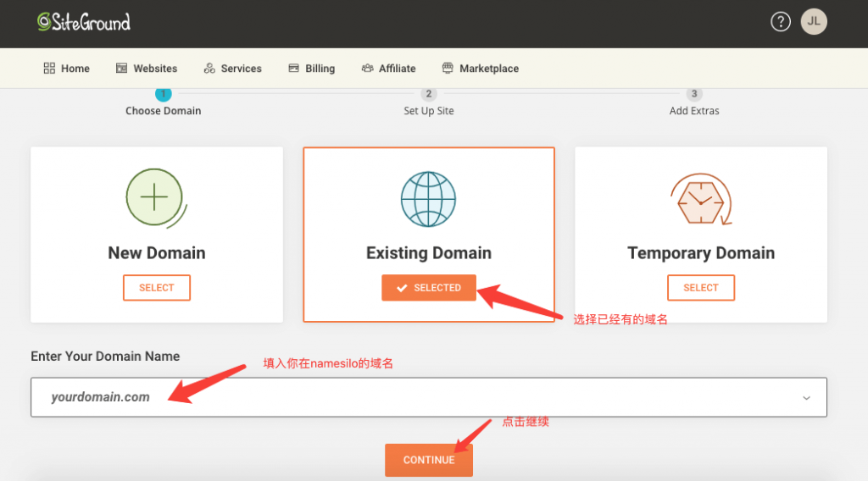Click step 3 Add Extras marker
Screen dimensions: 868x481
(x=694, y=94)
